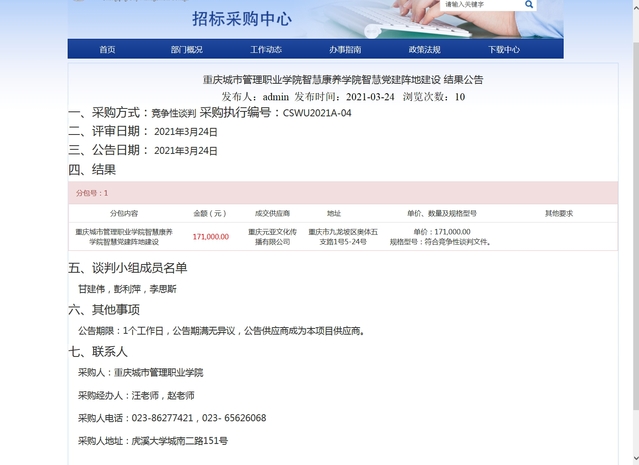Click the address 虎溪大学城南二路151号
This screenshot has width=639, height=465.
(179, 441)
